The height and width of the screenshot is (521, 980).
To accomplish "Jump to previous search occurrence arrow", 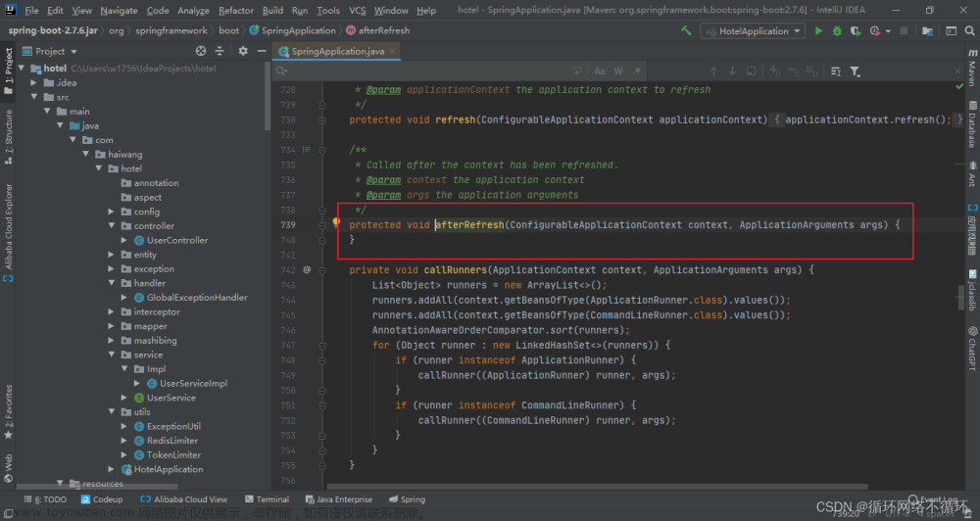I will coord(713,71).
